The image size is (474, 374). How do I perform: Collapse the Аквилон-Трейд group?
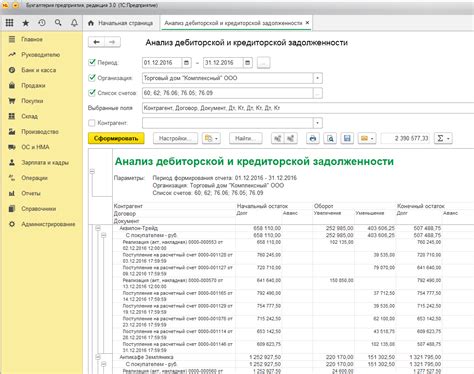[x=98, y=228]
